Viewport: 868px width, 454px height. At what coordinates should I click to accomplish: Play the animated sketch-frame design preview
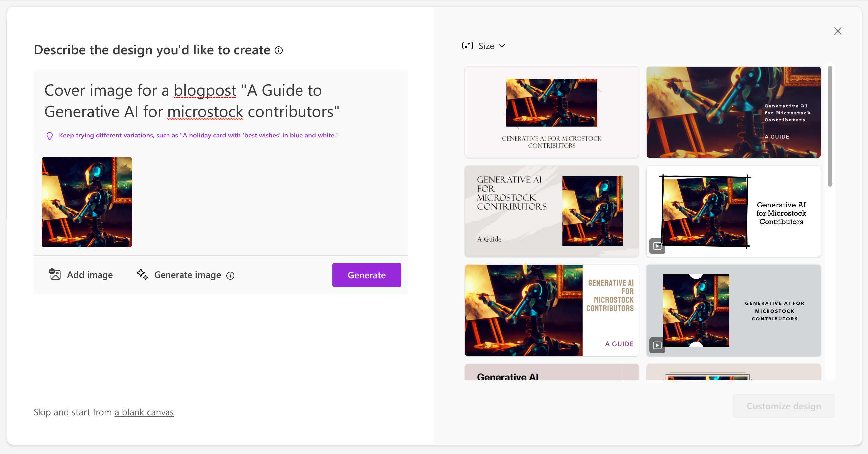657,246
